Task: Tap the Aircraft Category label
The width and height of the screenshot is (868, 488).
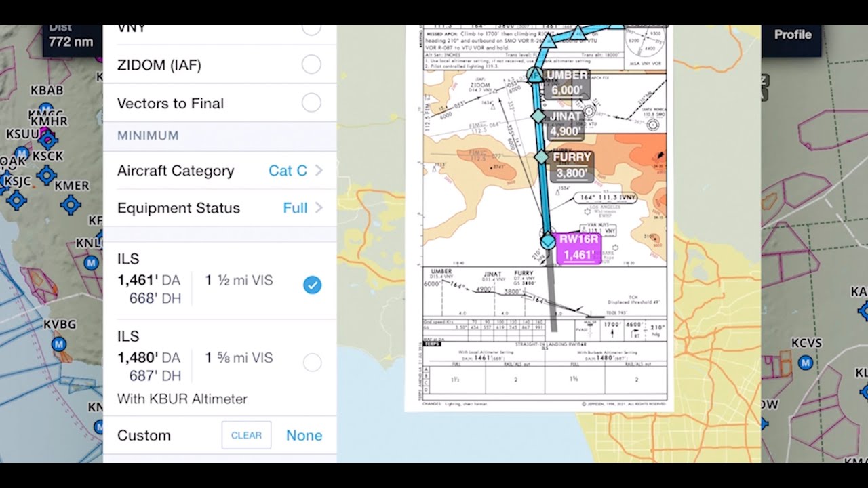Action: 176,170
